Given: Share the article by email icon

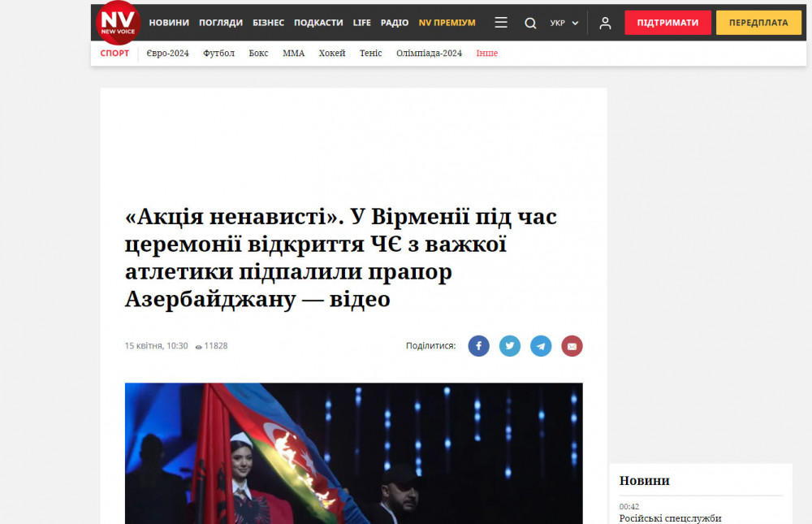Looking at the screenshot, I should pos(572,346).
